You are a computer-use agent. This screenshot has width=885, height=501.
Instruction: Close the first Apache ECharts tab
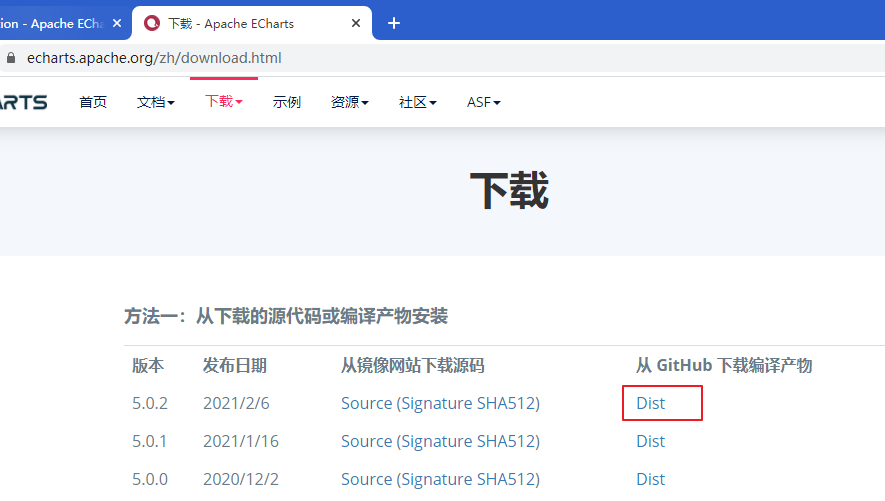[117, 23]
